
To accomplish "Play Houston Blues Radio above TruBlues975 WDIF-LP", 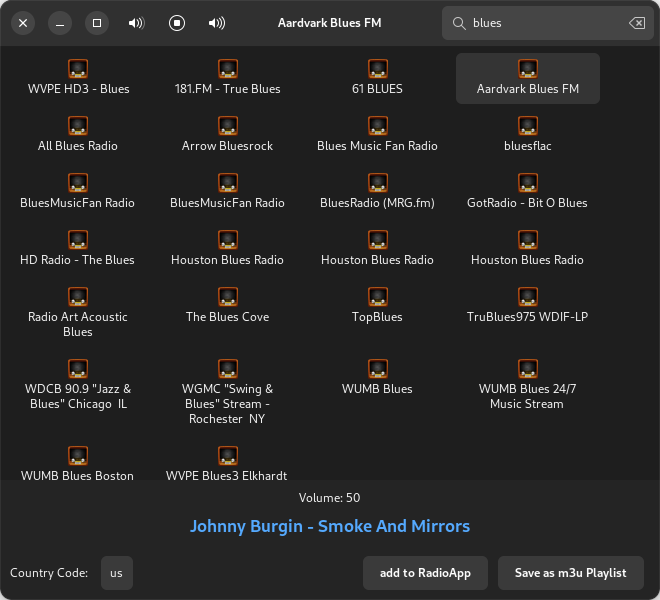I will (528, 249).
